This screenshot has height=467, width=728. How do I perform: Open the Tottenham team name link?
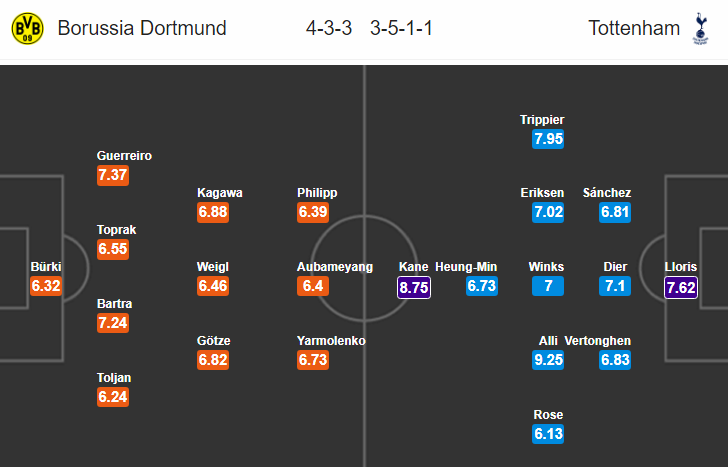pyautogui.click(x=634, y=28)
